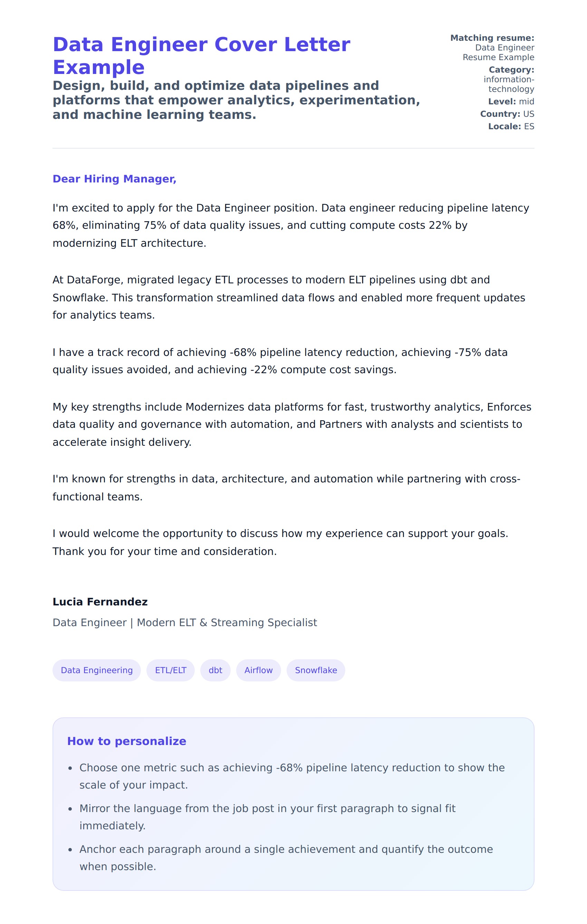Viewport: 587px width, 924px height.
Task: Click the 'My key strengths' paragraph
Action: pos(292,424)
